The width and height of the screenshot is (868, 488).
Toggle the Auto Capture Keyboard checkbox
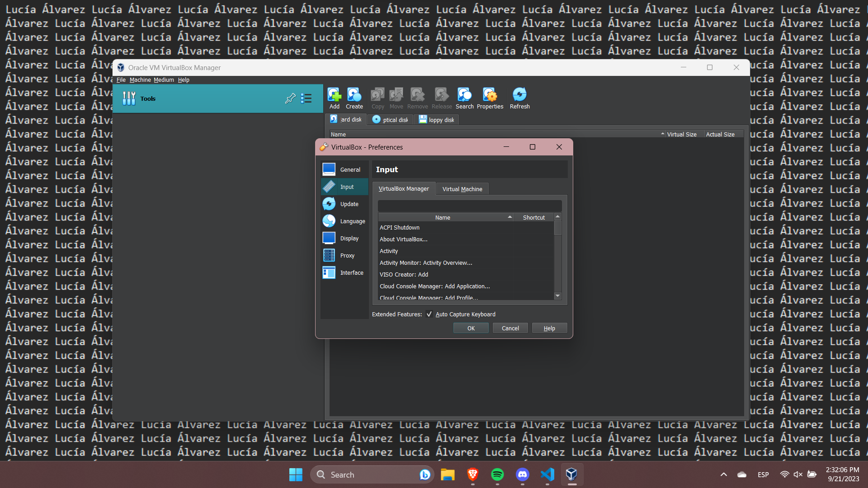tap(429, 314)
